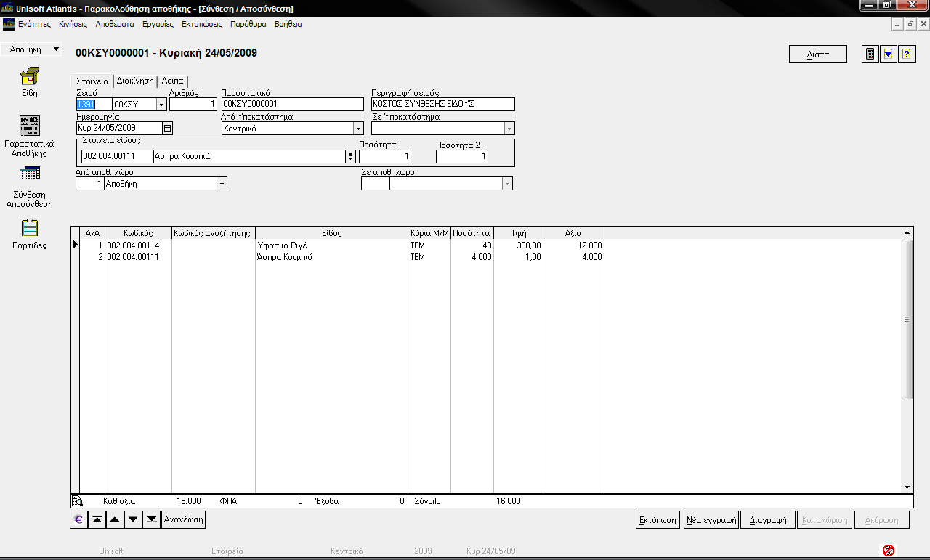930x560 pixels.
Task: Jump to the first record arrow
Action: click(x=97, y=520)
